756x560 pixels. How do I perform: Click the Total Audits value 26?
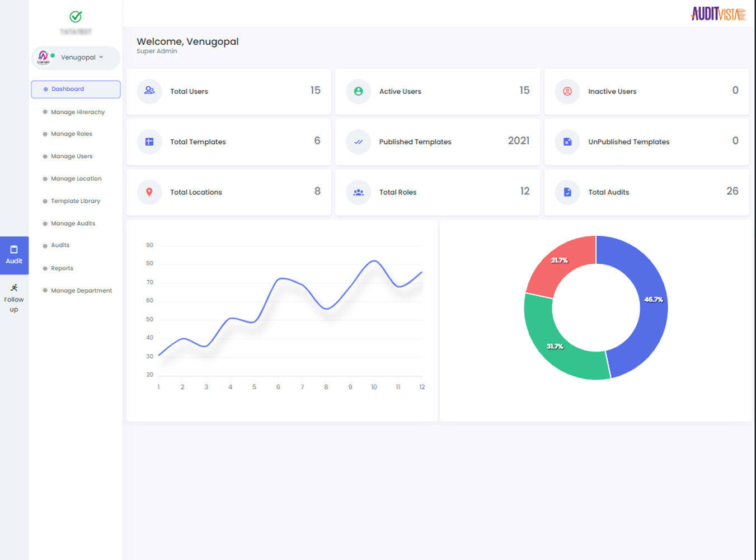[x=732, y=191]
